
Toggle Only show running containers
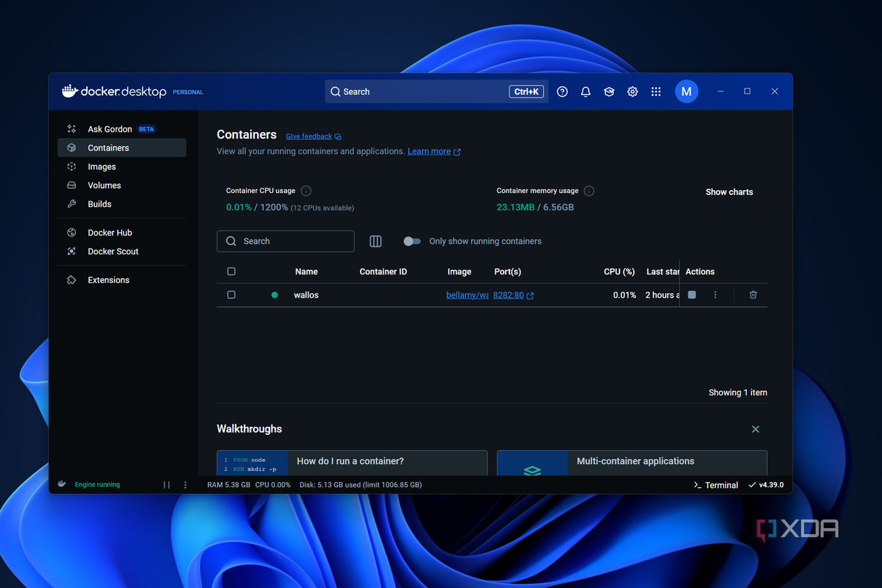pyautogui.click(x=412, y=241)
